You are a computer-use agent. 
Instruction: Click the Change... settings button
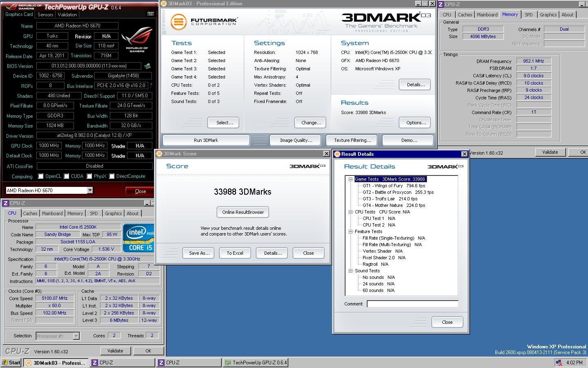click(311, 123)
